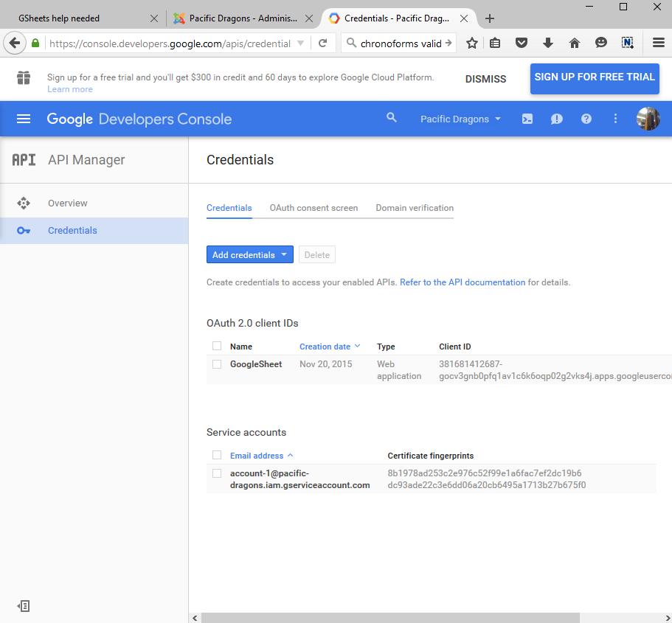Click the console search magnifier icon
This screenshot has width=672, height=623.
(391, 117)
